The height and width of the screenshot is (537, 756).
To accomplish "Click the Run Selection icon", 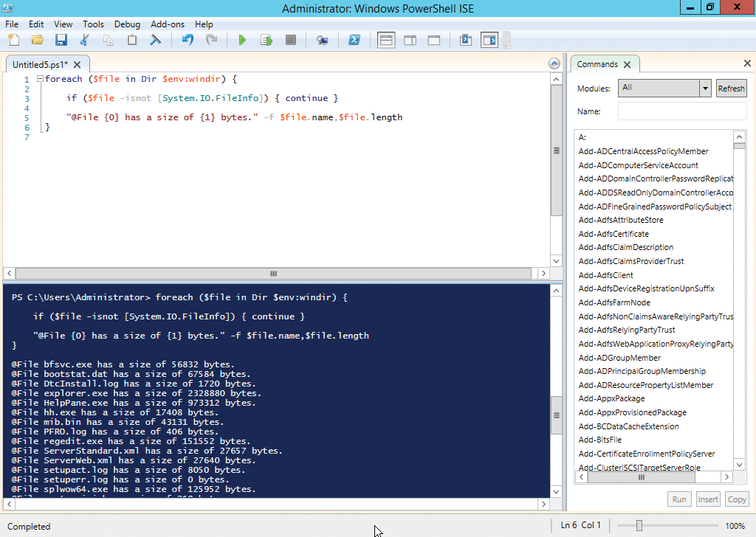I will click(x=267, y=40).
